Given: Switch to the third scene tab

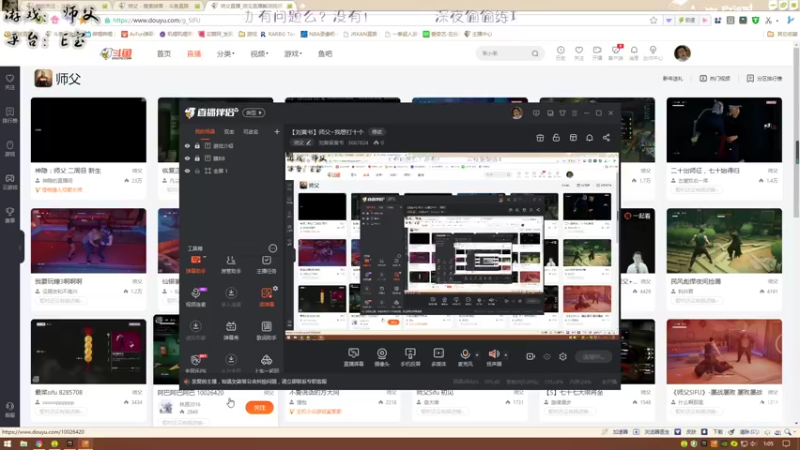Looking at the screenshot, I should 251,132.
